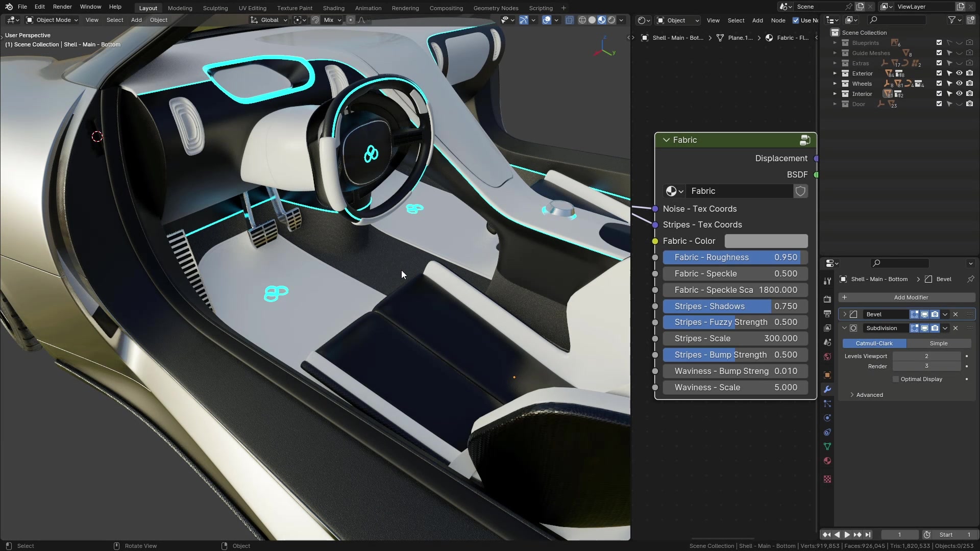Uncheck the Exterior collection exclude checkbox

939,73
